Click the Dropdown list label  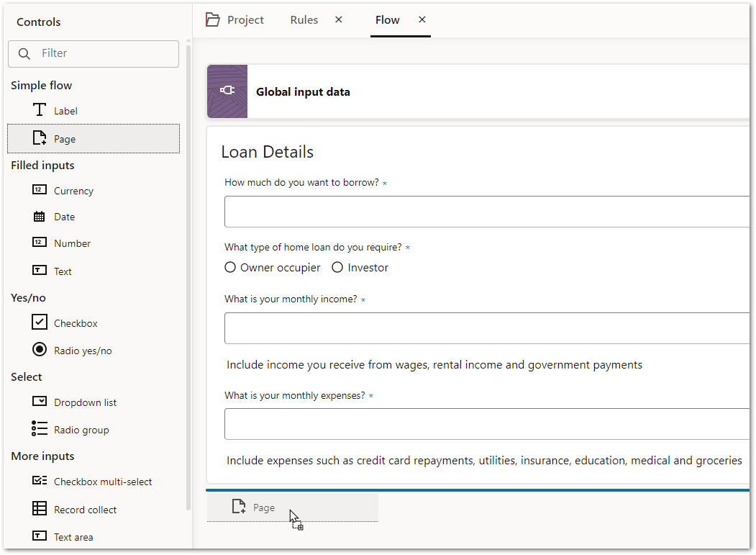(86, 402)
